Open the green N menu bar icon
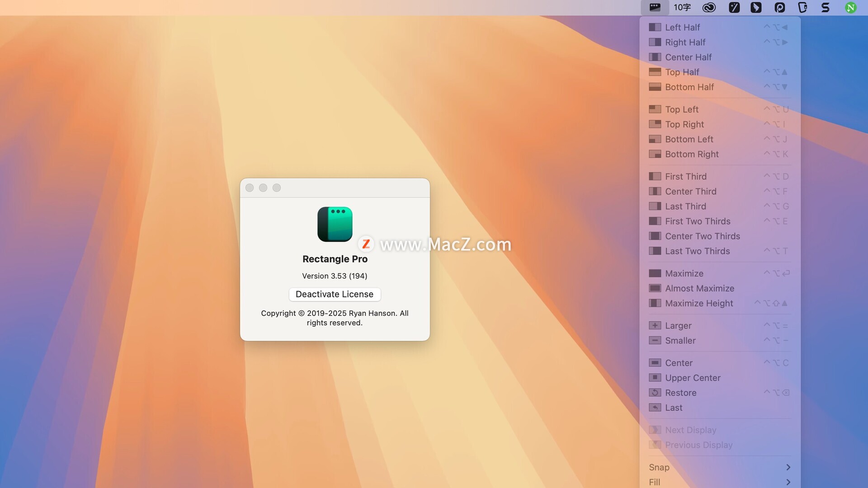This screenshot has height=488, width=868. (850, 7)
